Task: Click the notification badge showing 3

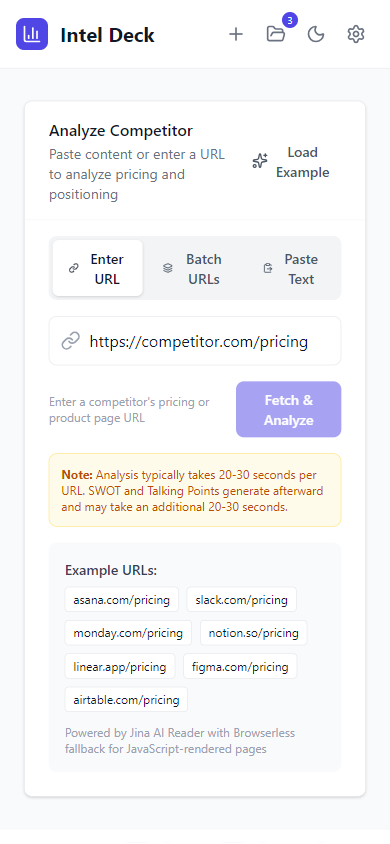Action: tap(290, 20)
